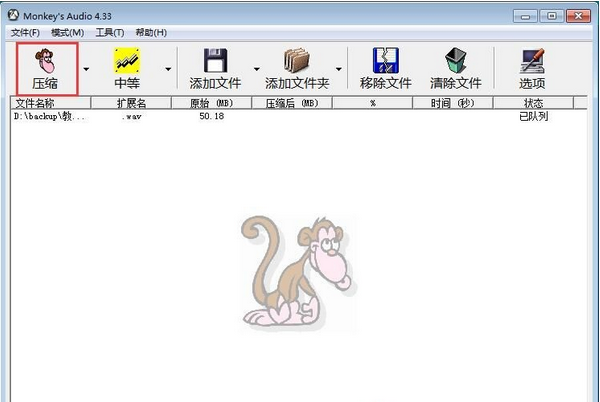Click the Monkey's Audio title bar icon
Viewport: 600px width, 402px height.
13,15
